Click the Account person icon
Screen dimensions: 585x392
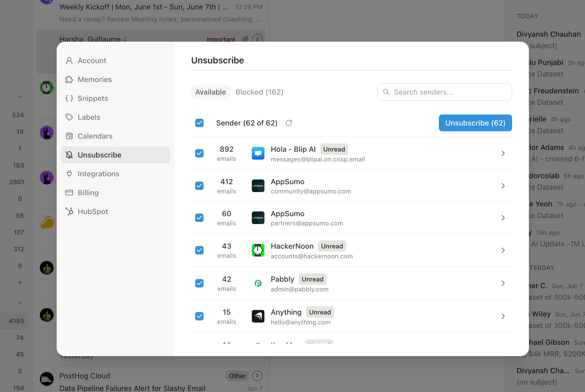[69, 61]
